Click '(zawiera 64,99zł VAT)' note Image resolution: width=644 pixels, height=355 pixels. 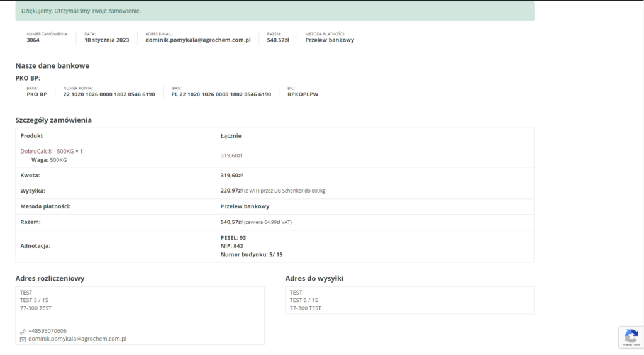point(268,222)
